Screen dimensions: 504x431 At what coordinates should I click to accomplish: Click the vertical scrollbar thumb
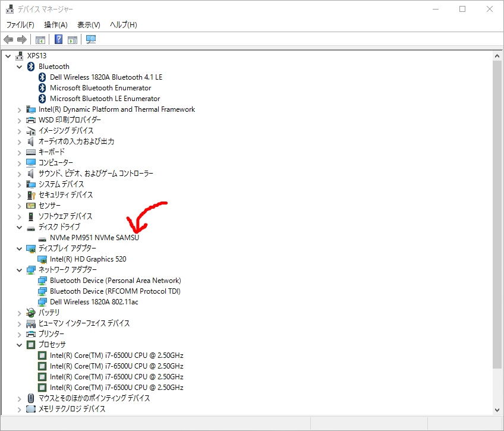point(497,215)
